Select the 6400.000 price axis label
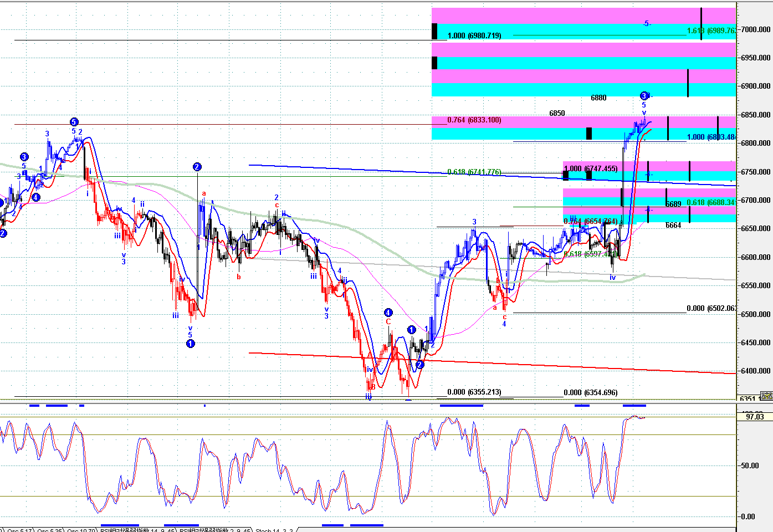This screenshot has height=532, width=773. click(755, 371)
